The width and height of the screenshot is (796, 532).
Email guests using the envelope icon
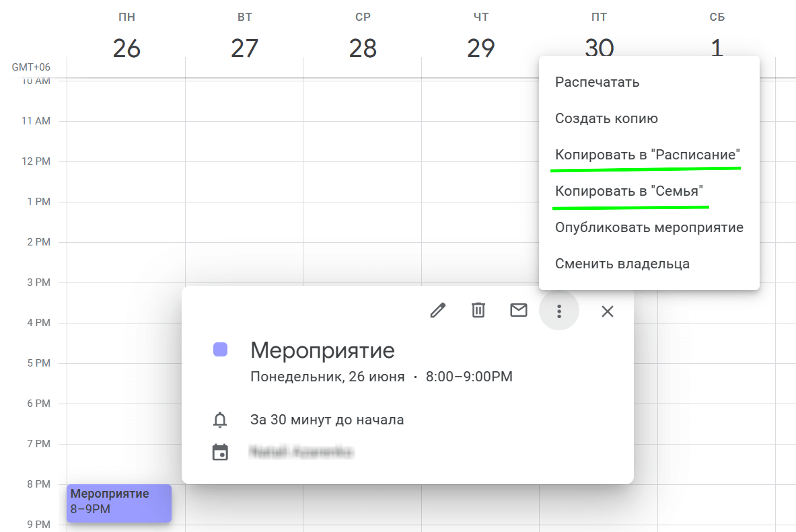click(518, 310)
